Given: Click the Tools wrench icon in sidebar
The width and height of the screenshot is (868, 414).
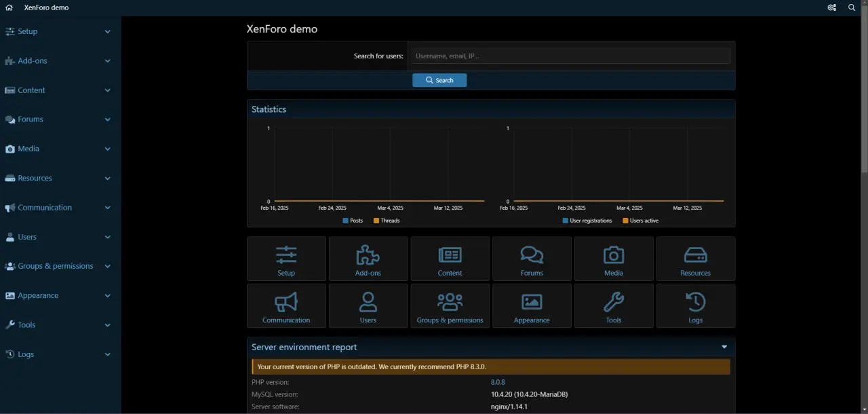Looking at the screenshot, I should click(9, 324).
